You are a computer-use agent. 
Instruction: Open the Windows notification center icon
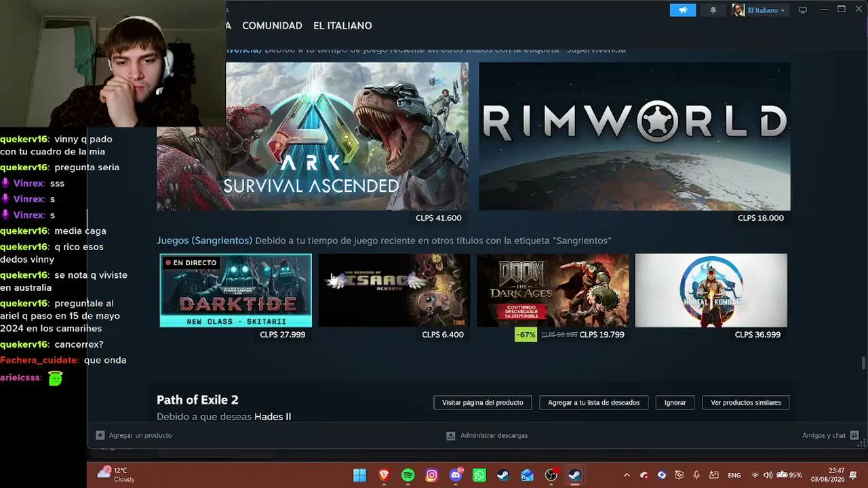click(x=853, y=475)
